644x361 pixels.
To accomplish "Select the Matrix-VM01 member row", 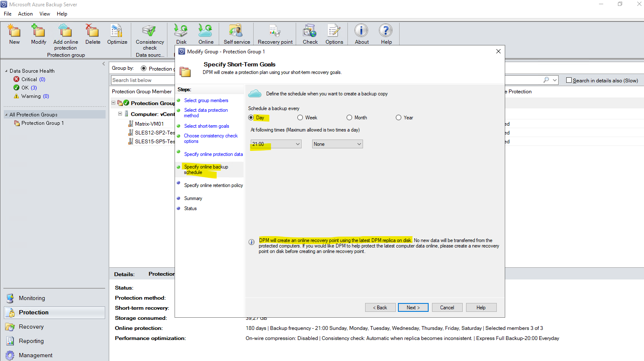I will 149,124.
